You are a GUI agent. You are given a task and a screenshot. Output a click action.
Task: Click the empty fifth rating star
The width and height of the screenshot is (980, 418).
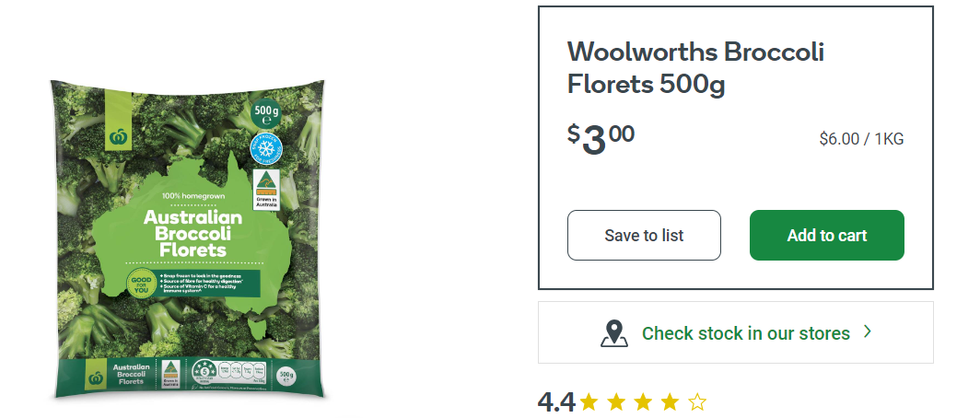697,402
